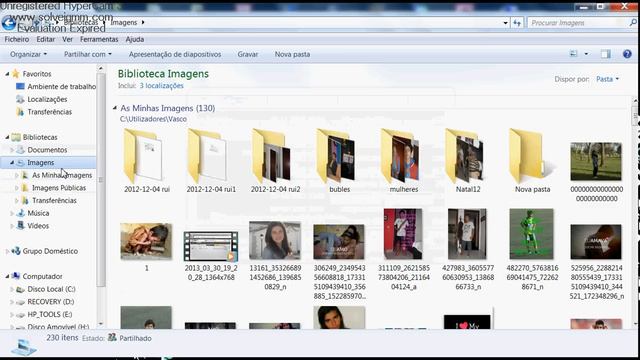Open the Dispor por Pasta dropdown

[x=607, y=79]
